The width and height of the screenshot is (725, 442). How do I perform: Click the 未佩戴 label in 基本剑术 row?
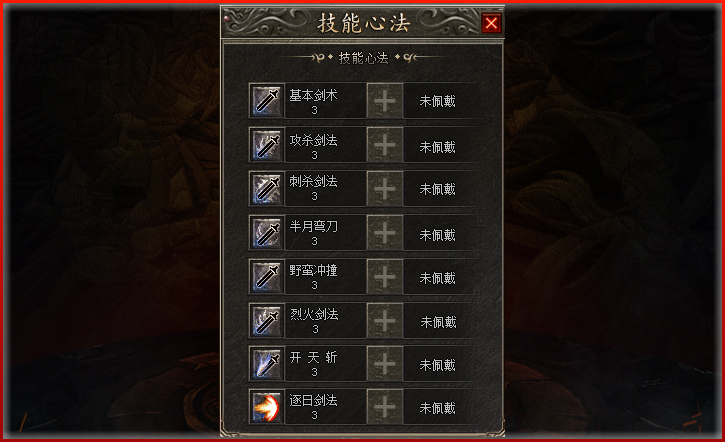point(437,101)
